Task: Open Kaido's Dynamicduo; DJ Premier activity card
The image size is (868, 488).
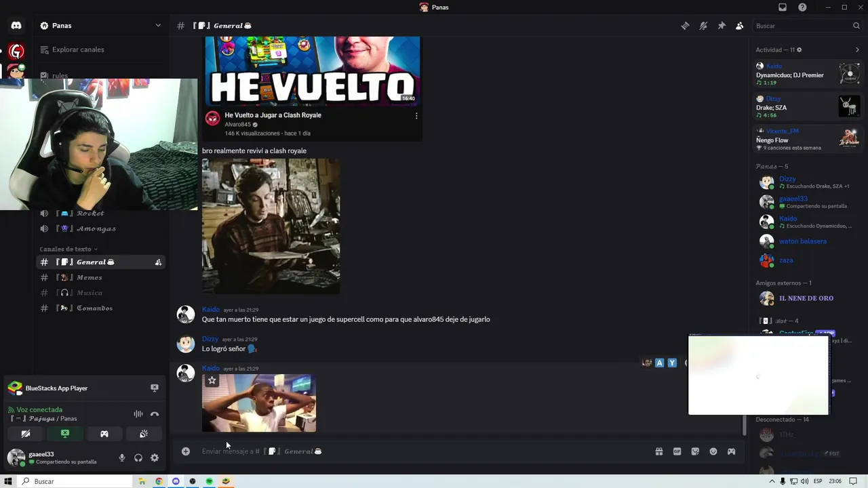Action: pyautogui.click(x=808, y=74)
